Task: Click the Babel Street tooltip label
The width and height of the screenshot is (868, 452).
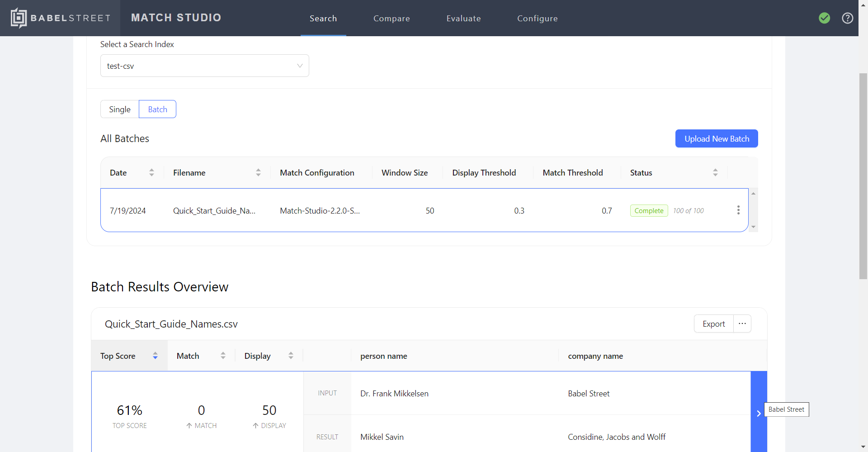Action: pyautogui.click(x=786, y=409)
